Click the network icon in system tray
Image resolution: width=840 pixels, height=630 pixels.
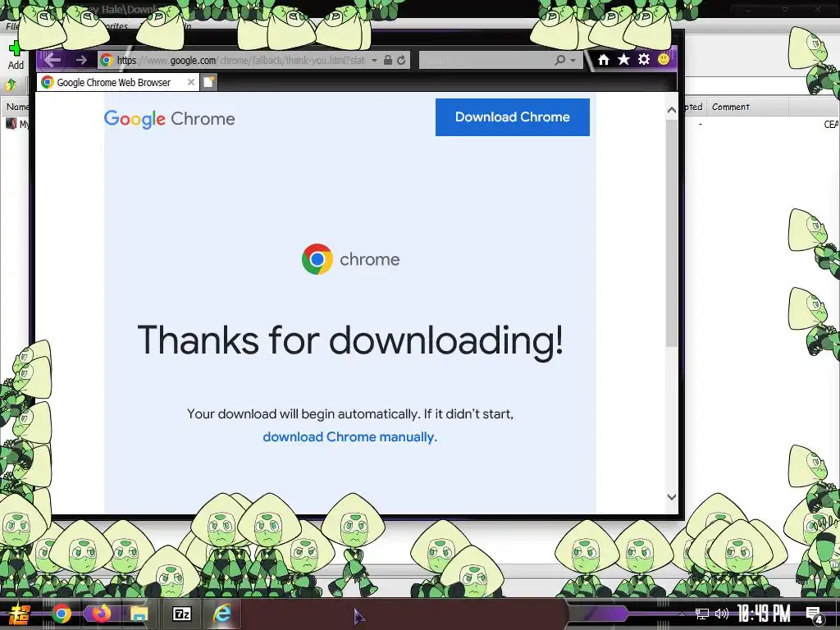tap(702, 614)
